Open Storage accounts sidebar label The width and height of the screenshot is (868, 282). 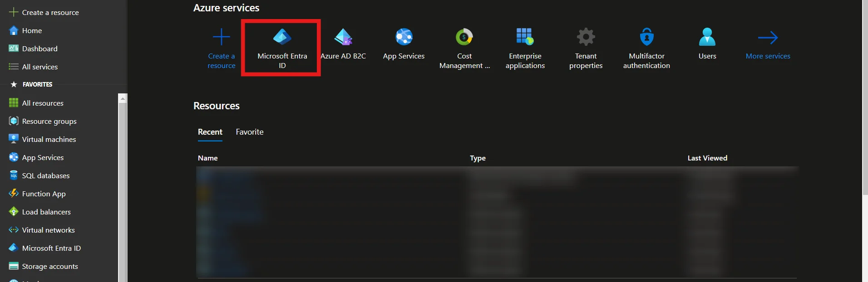50,266
